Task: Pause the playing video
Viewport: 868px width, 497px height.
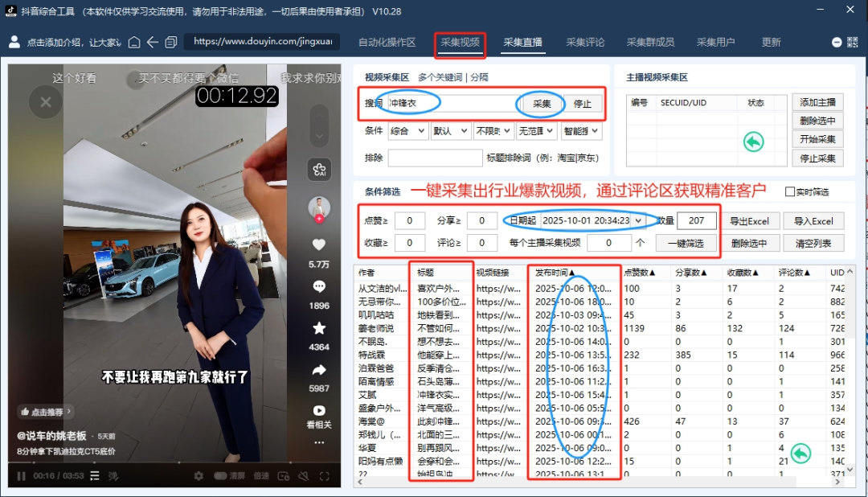Action: [21, 476]
